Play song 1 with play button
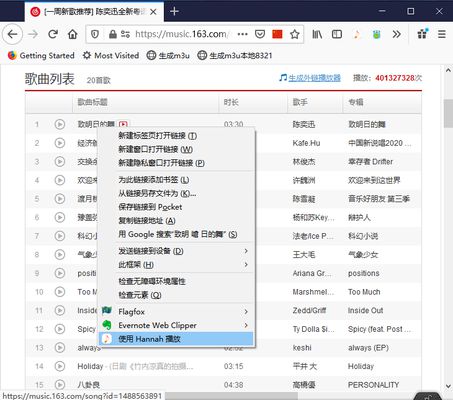Screen dimensions: 453x400 [x=60, y=124]
